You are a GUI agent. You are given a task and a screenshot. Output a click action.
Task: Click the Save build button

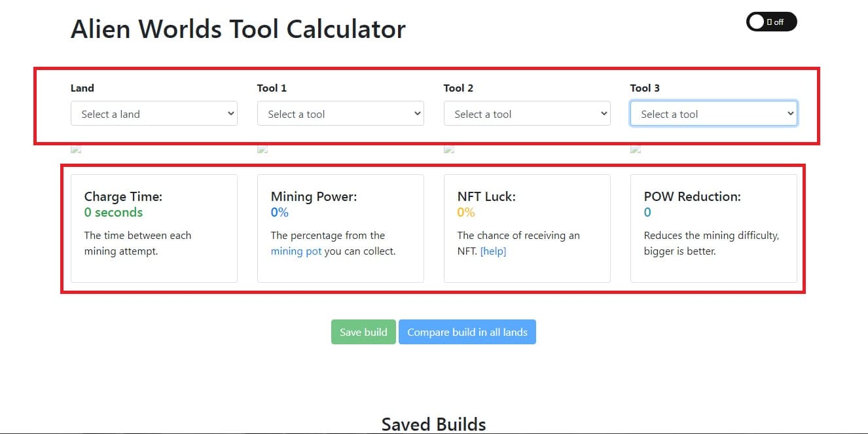pos(363,332)
